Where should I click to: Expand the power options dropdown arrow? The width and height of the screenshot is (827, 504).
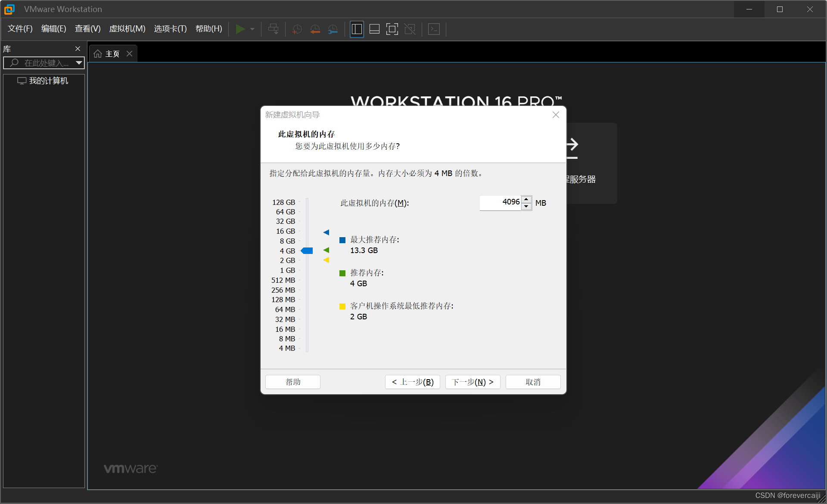252,29
